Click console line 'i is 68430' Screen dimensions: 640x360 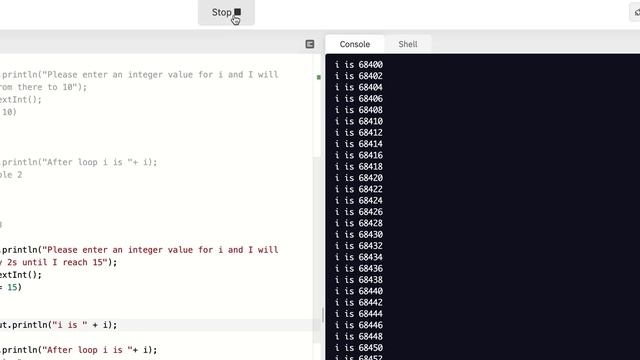pos(359,235)
